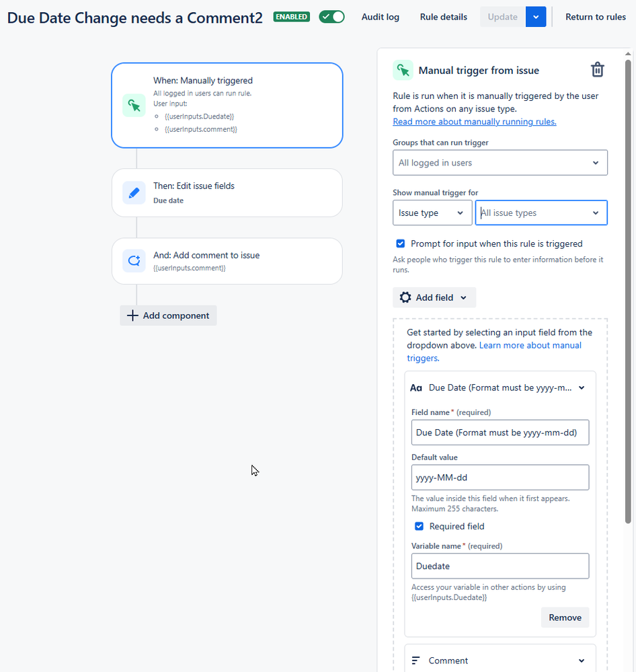Click the comment refresh icon in Add comment card
The height and width of the screenshot is (672, 636).
pos(134,260)
